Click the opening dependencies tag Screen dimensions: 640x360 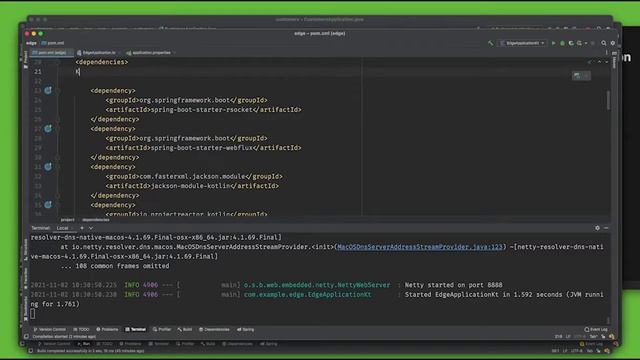point(102,62)
